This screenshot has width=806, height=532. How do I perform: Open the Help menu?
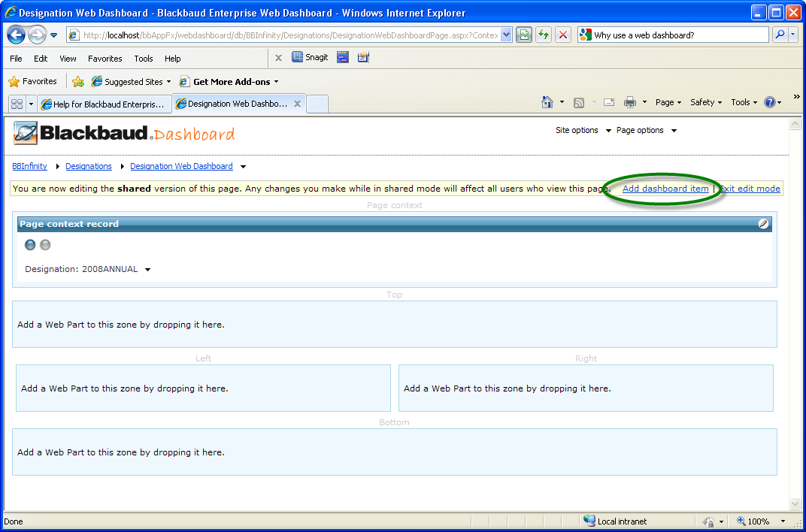(x=173, y=59)
